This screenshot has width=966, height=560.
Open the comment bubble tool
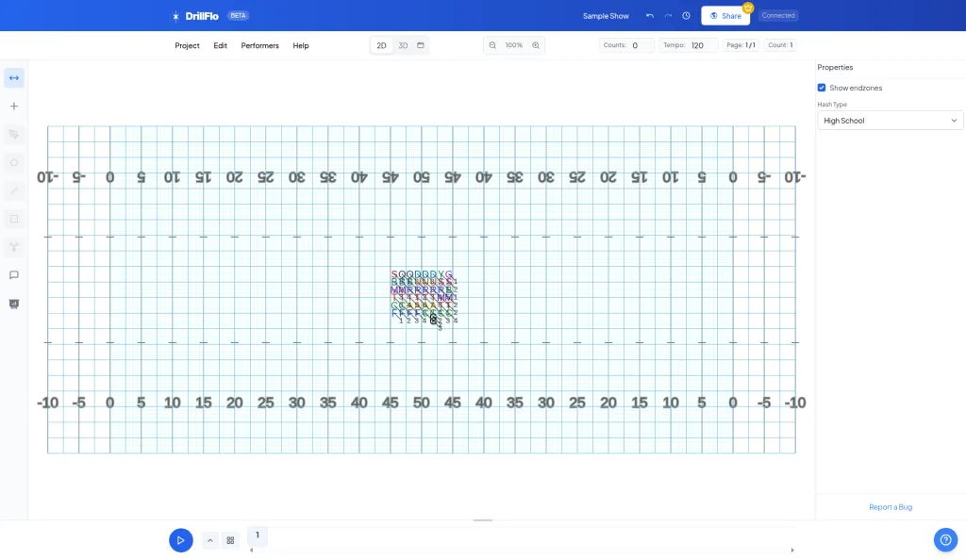(13, 275)
